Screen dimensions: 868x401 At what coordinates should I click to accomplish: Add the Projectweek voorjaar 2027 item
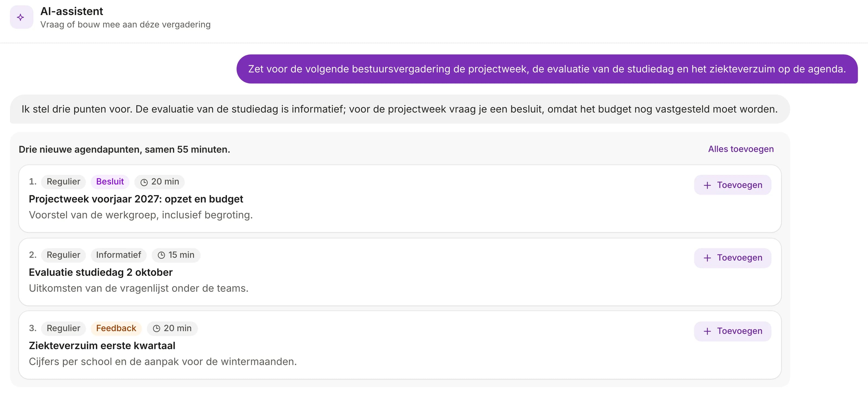tap(733, 185)
